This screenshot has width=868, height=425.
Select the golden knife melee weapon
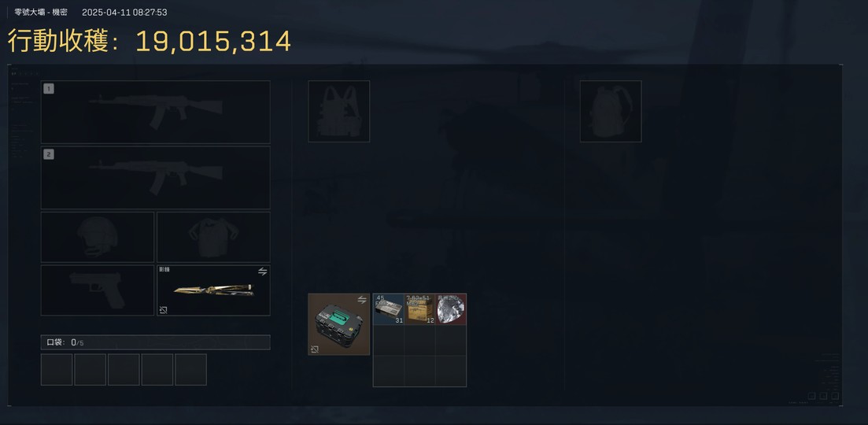(x=214, y=290)
